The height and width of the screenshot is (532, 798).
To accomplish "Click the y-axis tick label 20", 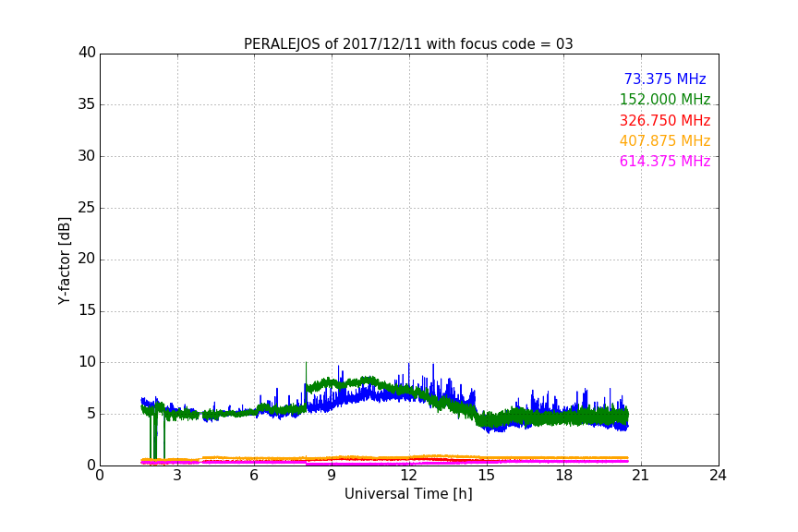I will pyautogui.click(x=87, y=260).
